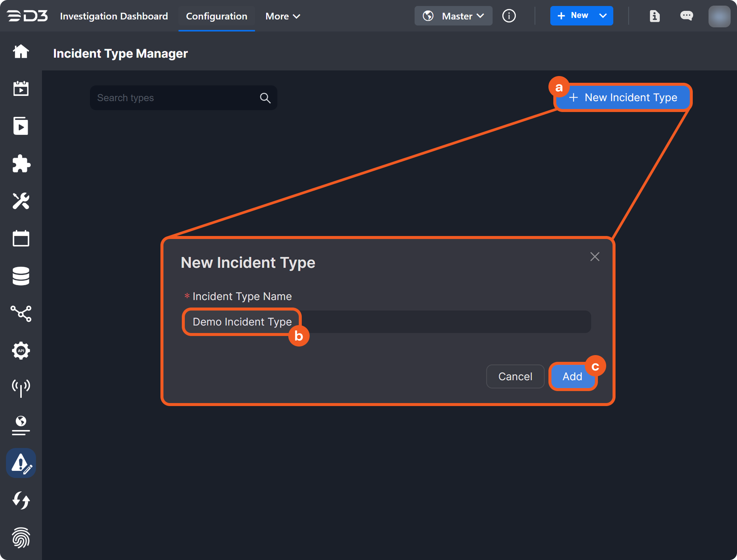Click the home icon in sidebar
The image size is (737, 560).
click(21, 51)
